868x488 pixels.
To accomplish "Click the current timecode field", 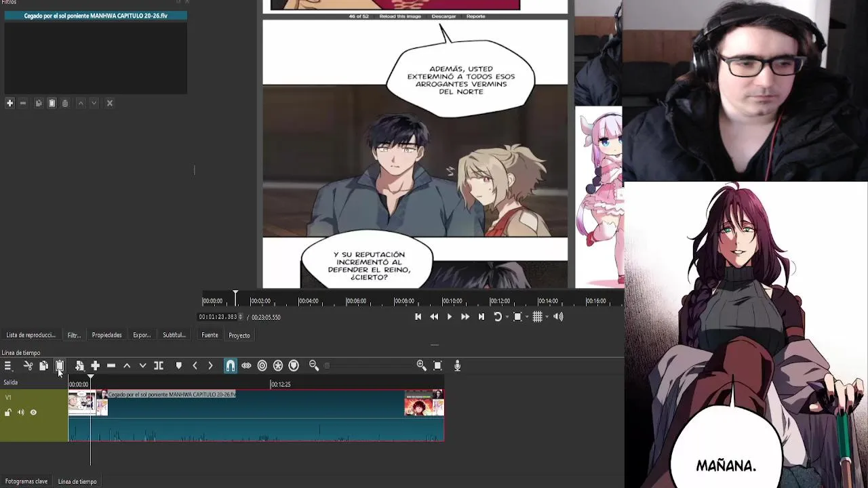I will click(x=218, y=317).
